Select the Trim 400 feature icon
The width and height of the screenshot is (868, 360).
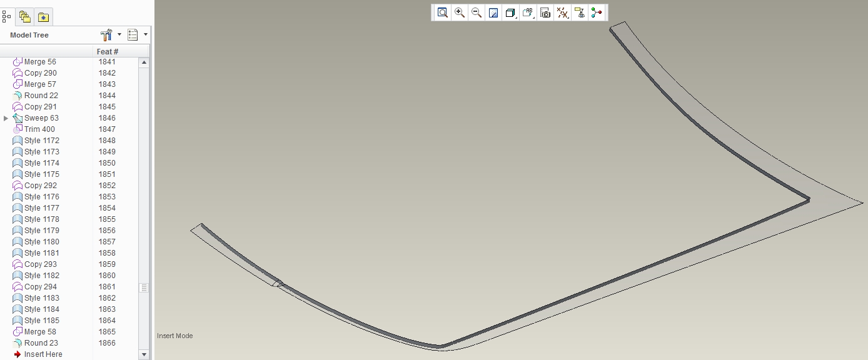pos(18,129)
